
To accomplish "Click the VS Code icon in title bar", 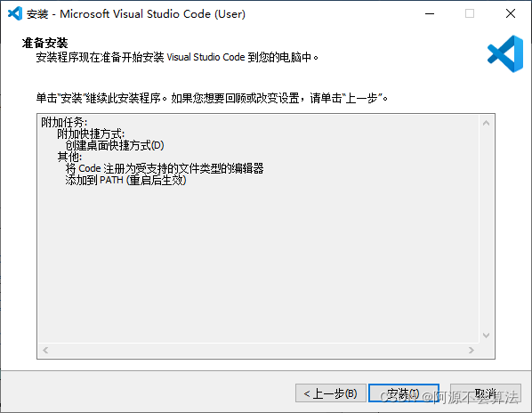I will [15, 13].
